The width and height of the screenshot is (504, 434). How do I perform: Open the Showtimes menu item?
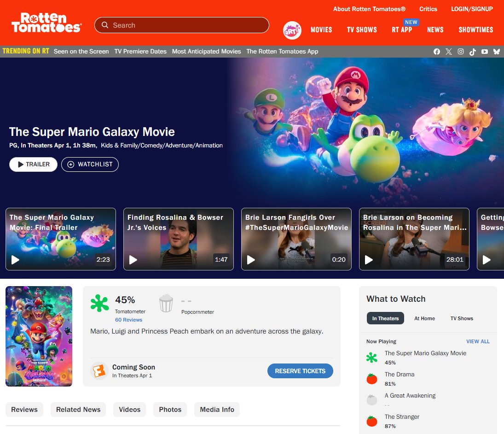pos(476,30)
